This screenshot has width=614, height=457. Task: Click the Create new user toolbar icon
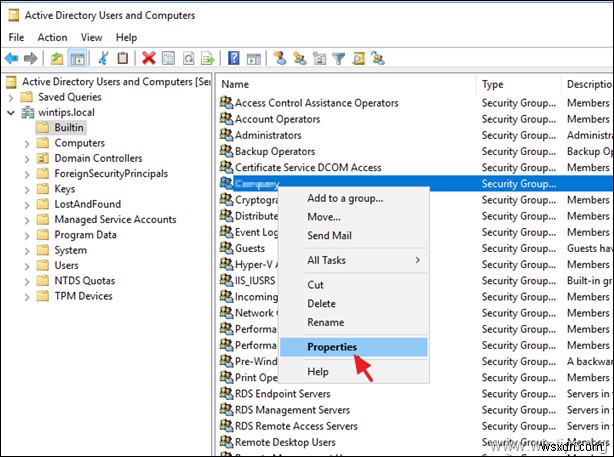click(279, 58)
